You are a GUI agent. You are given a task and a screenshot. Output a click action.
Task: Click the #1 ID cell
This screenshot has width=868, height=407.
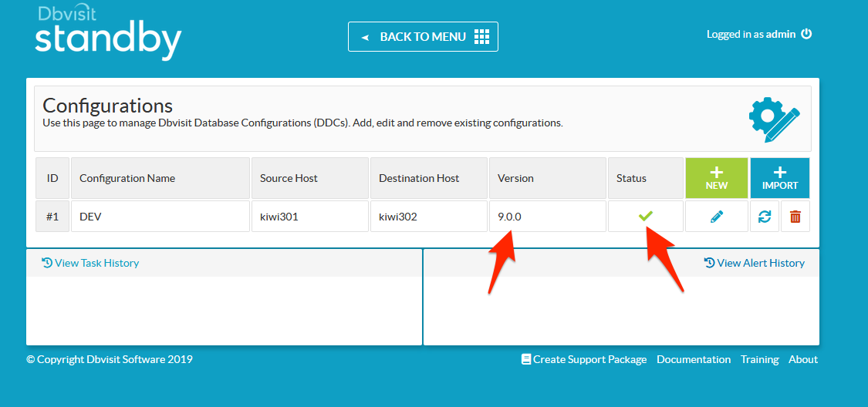(52, 216)
